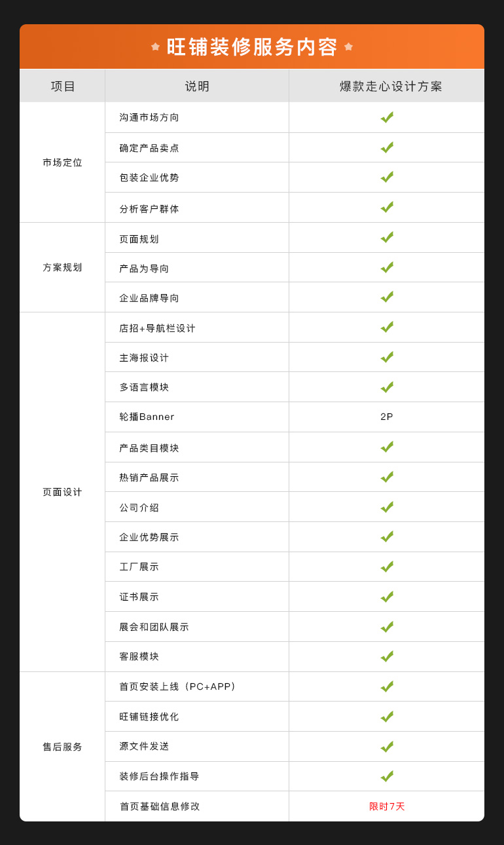The height and width of the screenshot is (845, 504).
Task: Select the 页面设计 category cell
Action: (62, 492)
